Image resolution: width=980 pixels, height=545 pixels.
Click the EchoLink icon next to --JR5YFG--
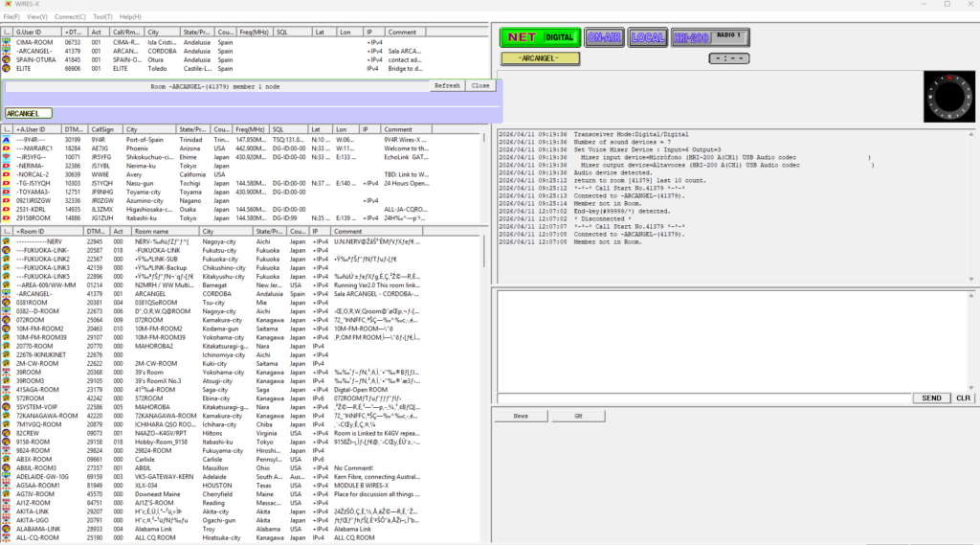[8, 156]
